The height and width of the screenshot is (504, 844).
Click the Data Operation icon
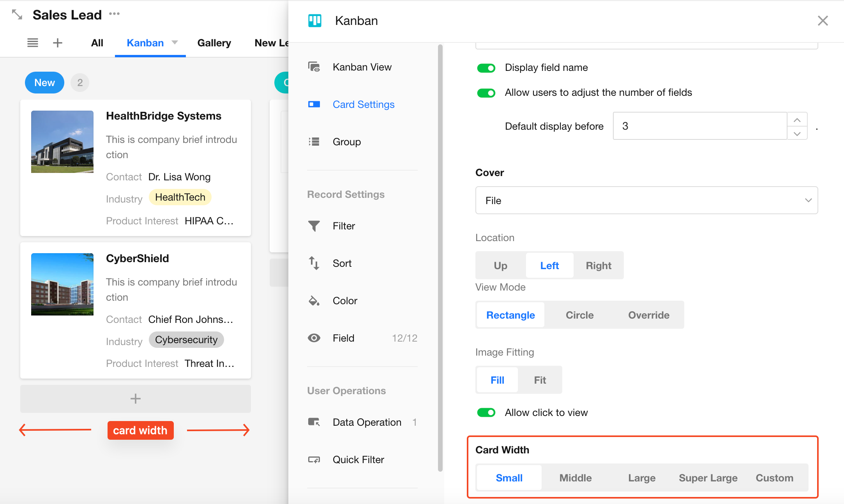click(314, 422)
